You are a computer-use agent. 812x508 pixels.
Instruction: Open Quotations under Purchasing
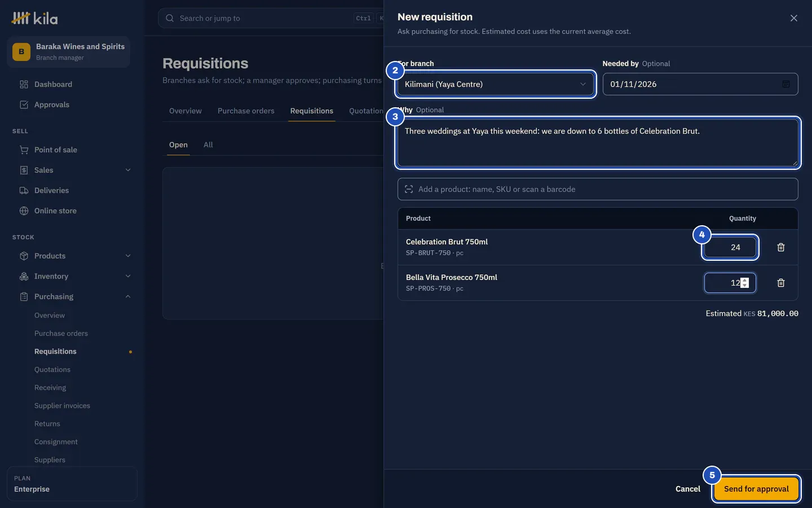tap(52, 369)
